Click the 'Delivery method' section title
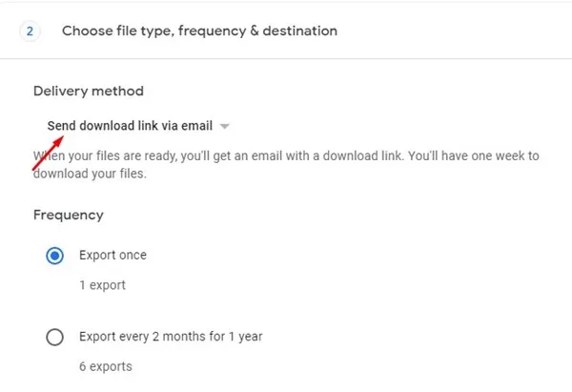572x392 pixels. tap(89, 91)
